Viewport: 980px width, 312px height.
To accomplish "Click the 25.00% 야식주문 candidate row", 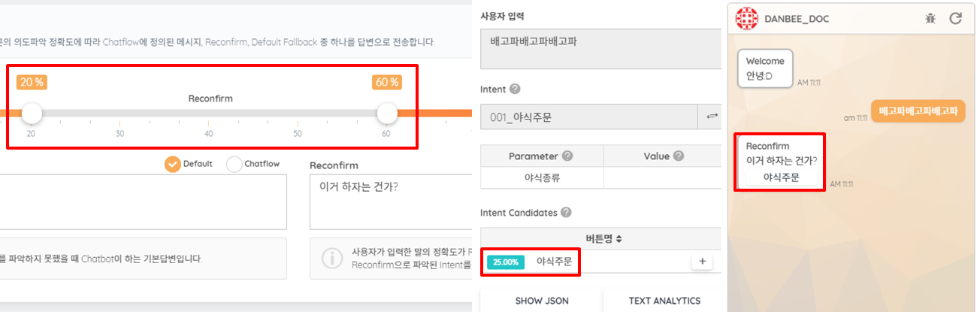I will pos(600,262).
